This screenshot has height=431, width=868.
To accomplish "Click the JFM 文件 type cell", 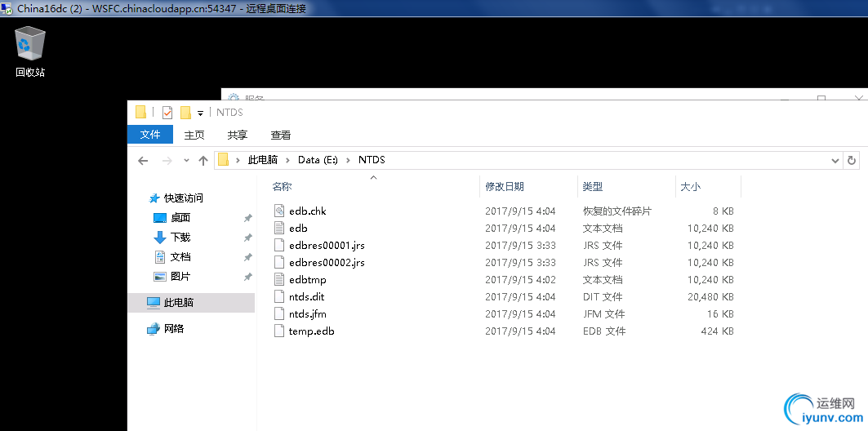I will pyautogui.click(x=604, y=313).
